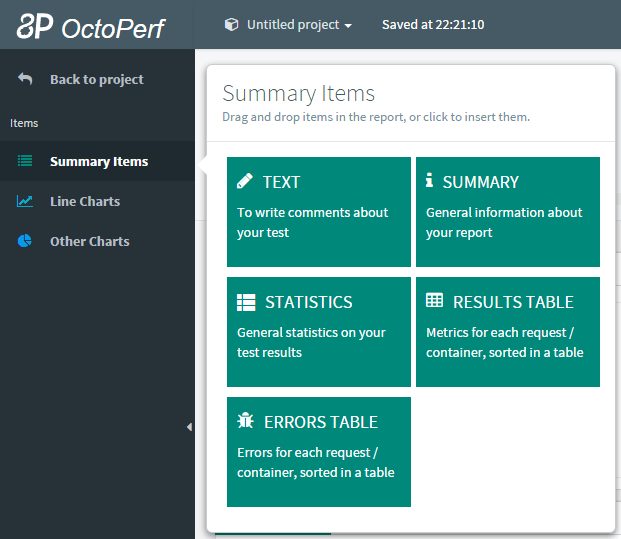Click the Line Charts graph icon

pos(25,201)
